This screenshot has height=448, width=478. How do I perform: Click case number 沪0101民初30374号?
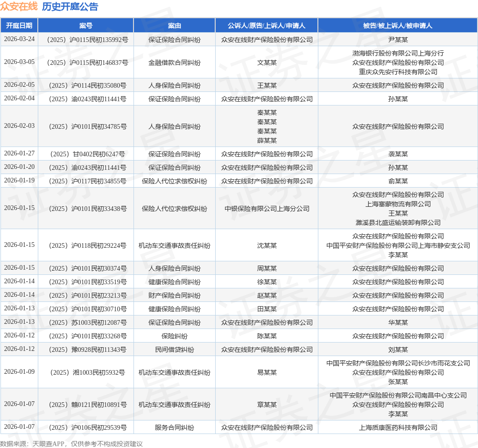click(99, 268)
